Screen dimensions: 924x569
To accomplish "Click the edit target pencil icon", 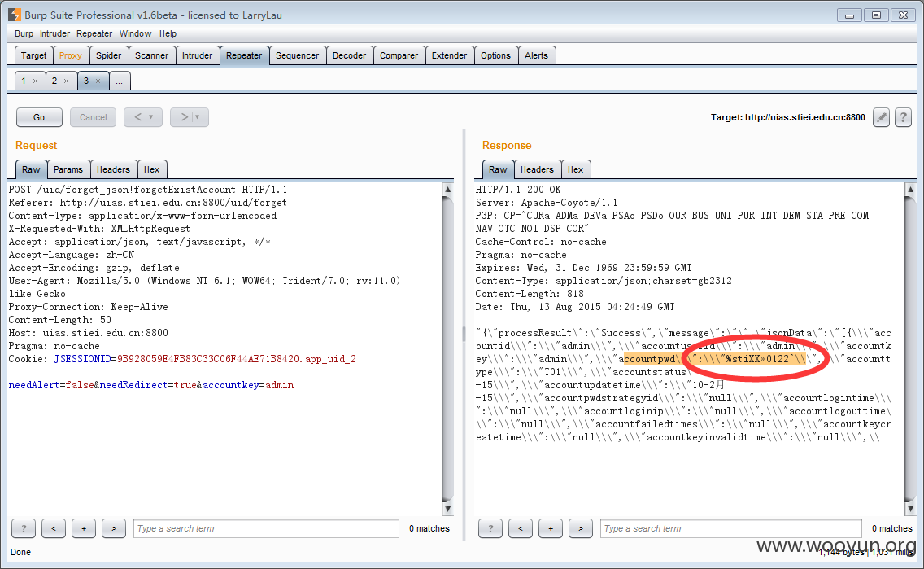I will point(881,117).
